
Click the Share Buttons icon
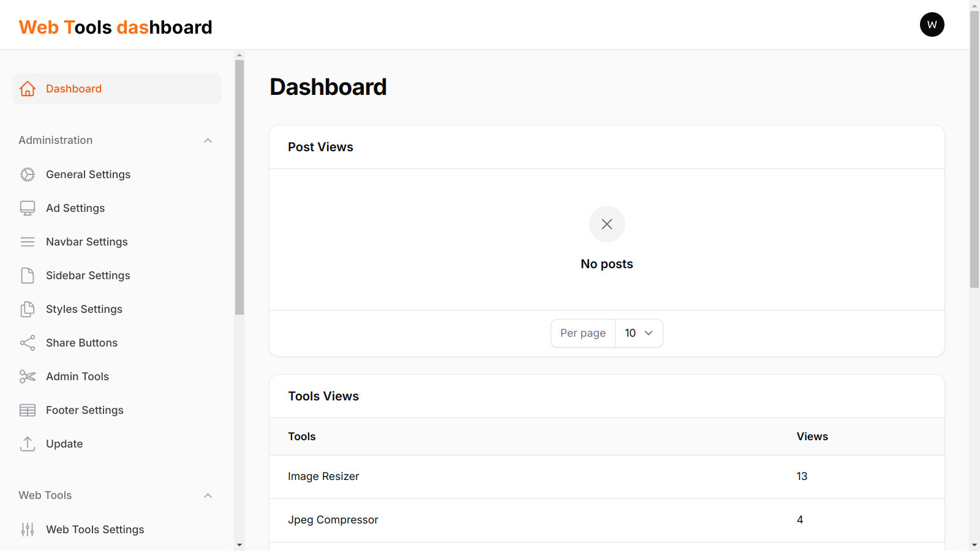pos(28,343)
